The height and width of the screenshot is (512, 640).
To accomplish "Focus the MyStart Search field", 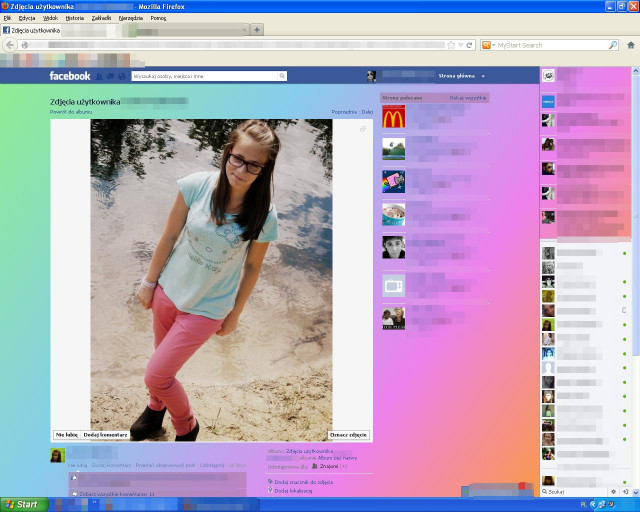I will pos(551,45).
